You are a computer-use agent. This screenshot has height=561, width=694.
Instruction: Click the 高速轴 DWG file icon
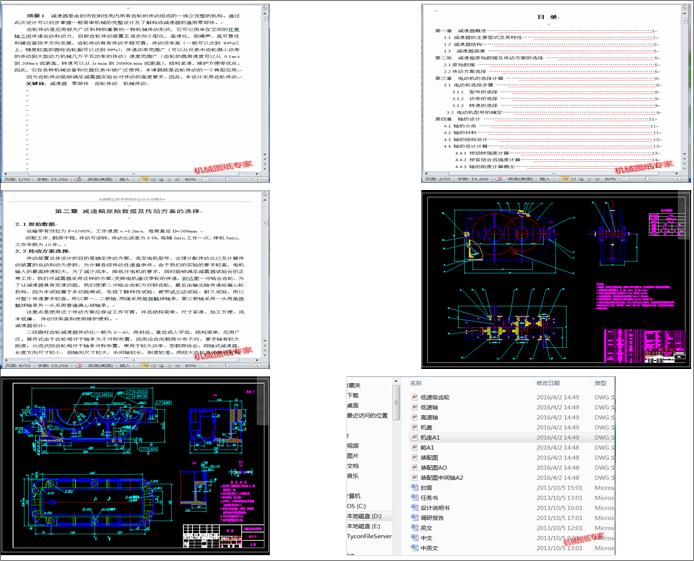click(415, 417)
